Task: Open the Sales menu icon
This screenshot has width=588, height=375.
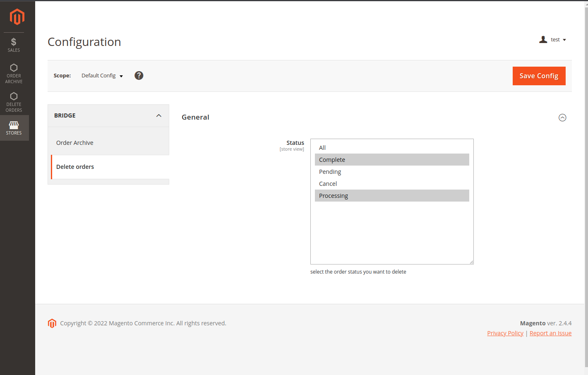Action: point(14,45)
